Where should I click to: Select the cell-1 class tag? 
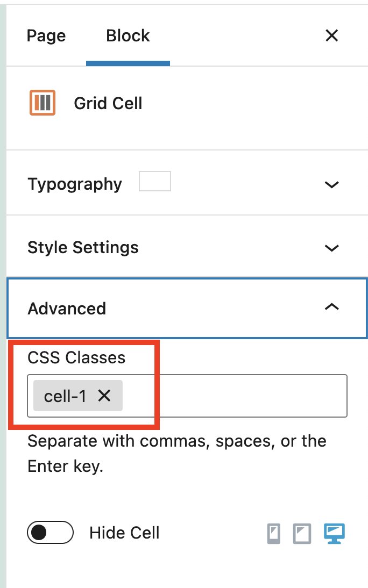coord(65,396)
